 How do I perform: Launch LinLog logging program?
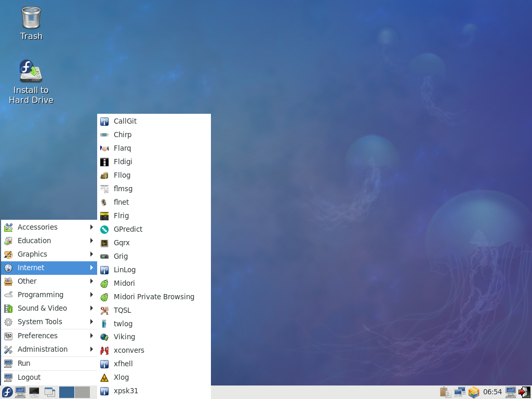(154, 270)
